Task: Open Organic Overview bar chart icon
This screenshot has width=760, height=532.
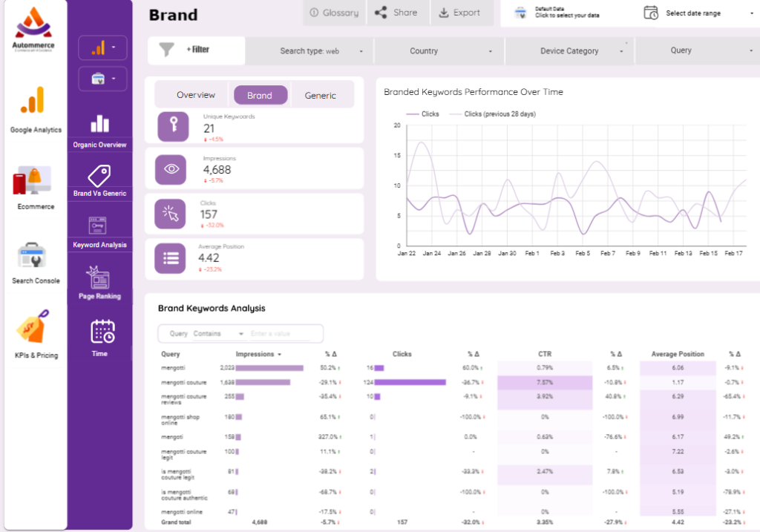Action: coord(100,124)
